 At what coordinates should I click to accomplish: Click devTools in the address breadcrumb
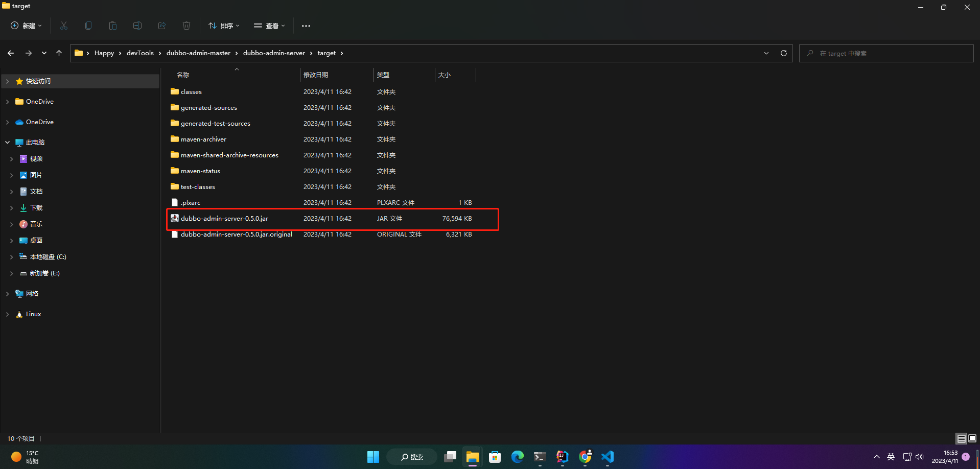tap(140, 53)
